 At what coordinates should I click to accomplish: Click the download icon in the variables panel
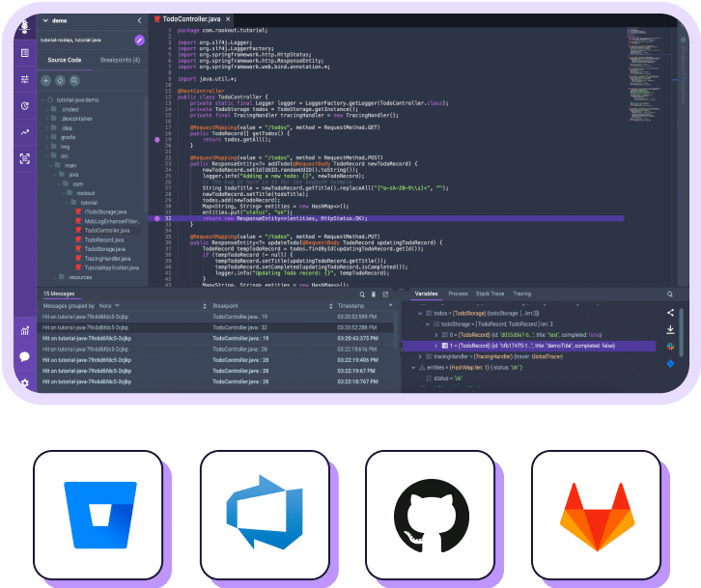pyautogui.click(x=670, y=329)
